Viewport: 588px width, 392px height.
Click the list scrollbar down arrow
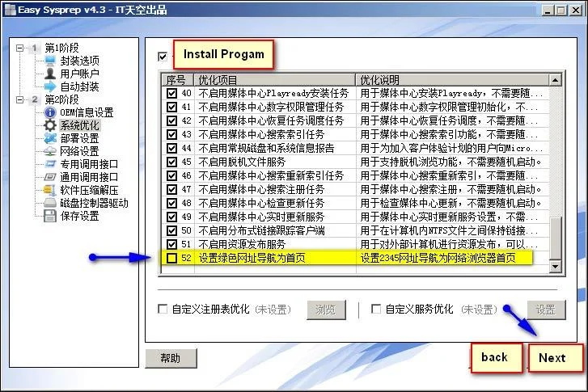pyautogui.click(x=555, y=267)
